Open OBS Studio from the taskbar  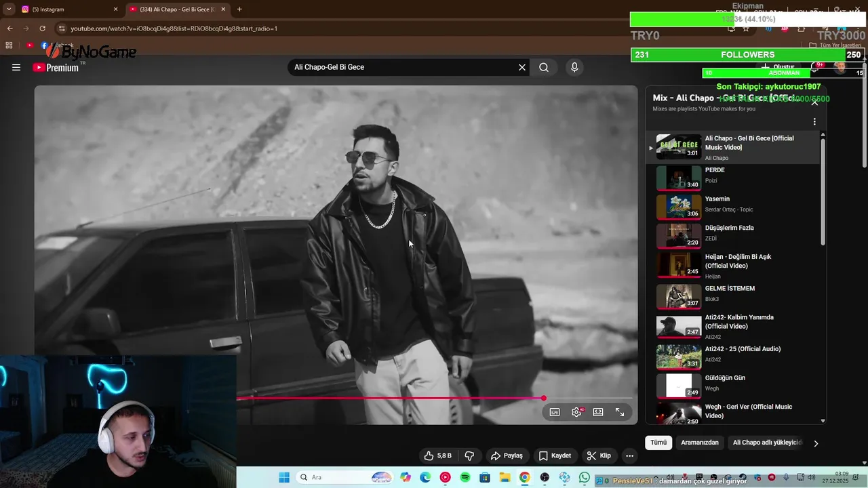pos(545,477)
